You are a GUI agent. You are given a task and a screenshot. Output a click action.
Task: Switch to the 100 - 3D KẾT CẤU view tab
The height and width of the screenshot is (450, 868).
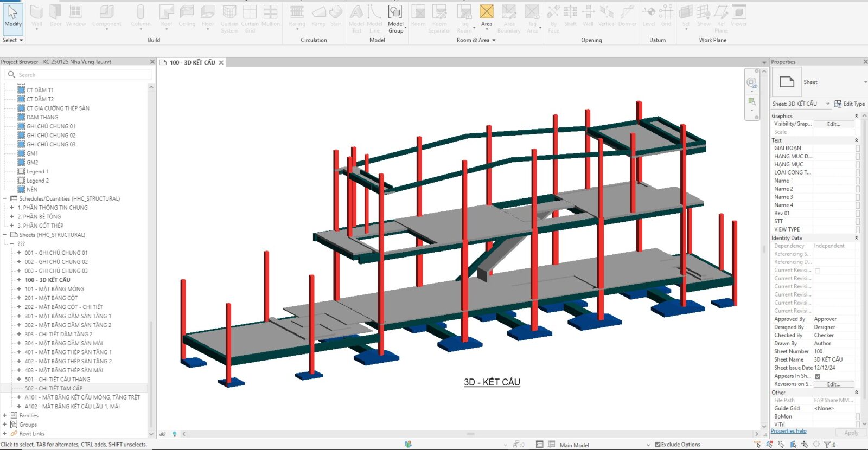(x=192, y=62)
